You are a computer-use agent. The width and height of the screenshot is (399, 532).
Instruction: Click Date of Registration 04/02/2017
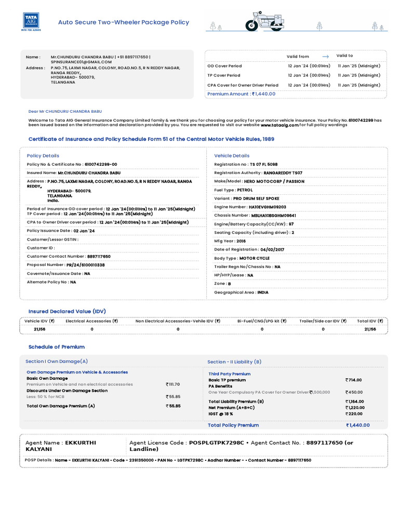249,249
